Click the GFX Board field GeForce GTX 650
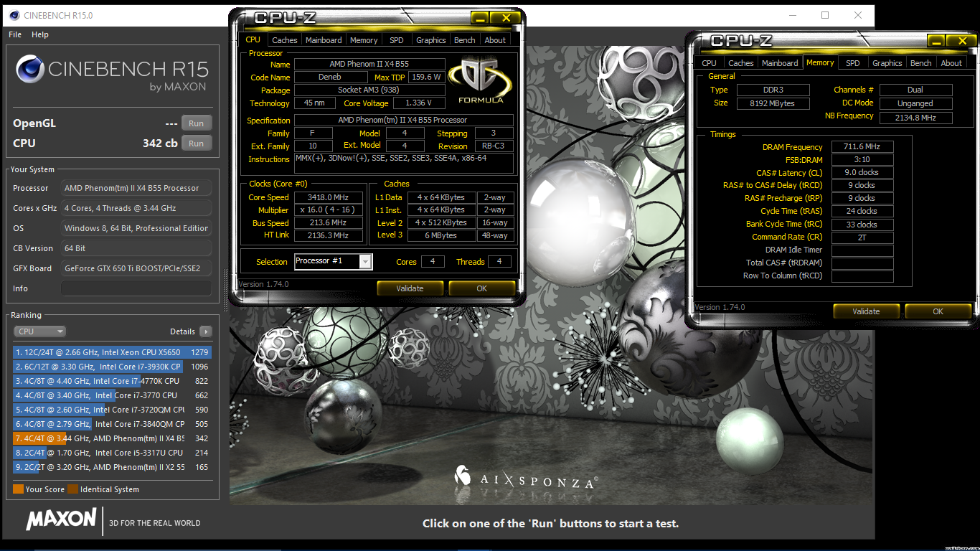This screenshot has width=980, height=551. coord(136,268)
